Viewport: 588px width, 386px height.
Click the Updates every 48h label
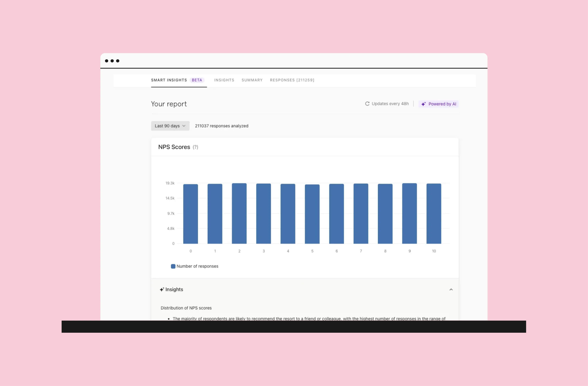(x=390, y=104)
